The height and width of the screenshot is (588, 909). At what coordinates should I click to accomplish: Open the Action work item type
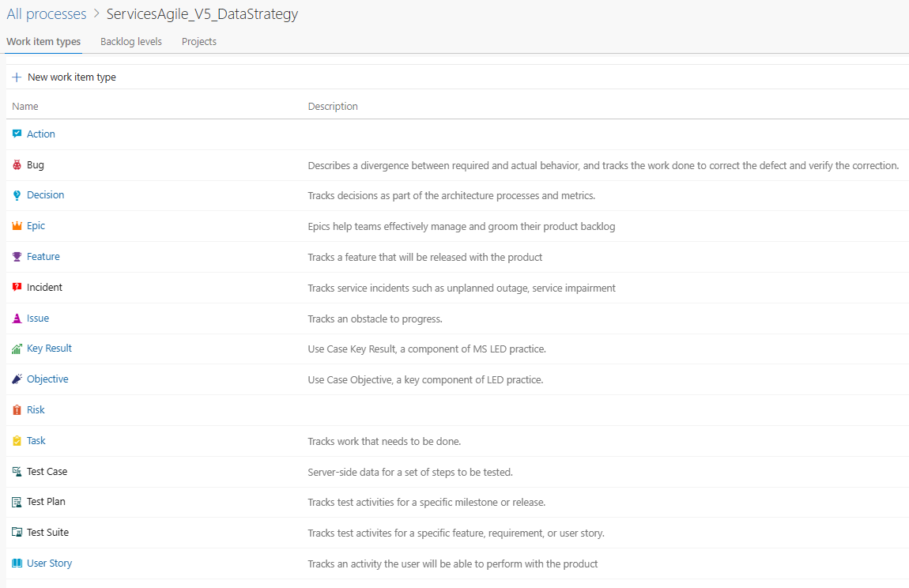click(41, 134)
